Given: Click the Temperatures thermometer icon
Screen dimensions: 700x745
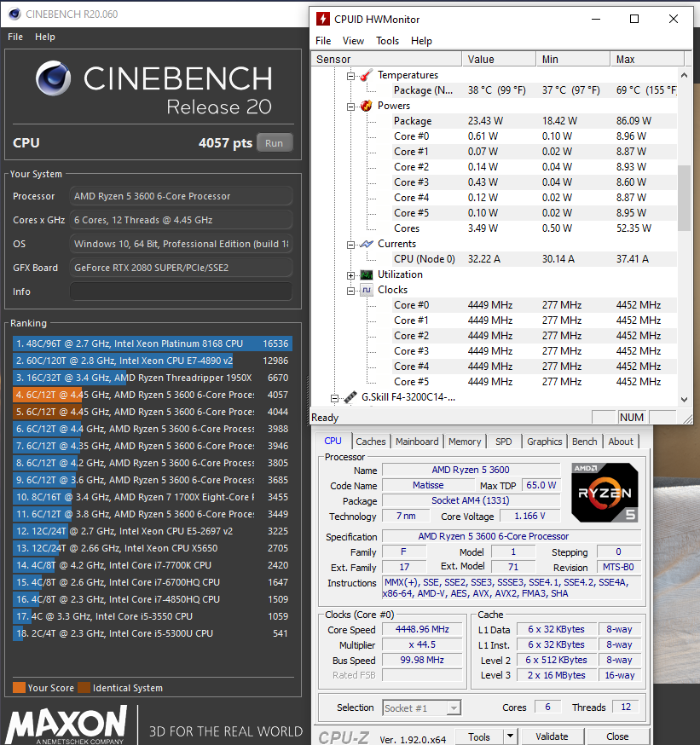Looking at the screenshot, I should [x=366, y=75].
